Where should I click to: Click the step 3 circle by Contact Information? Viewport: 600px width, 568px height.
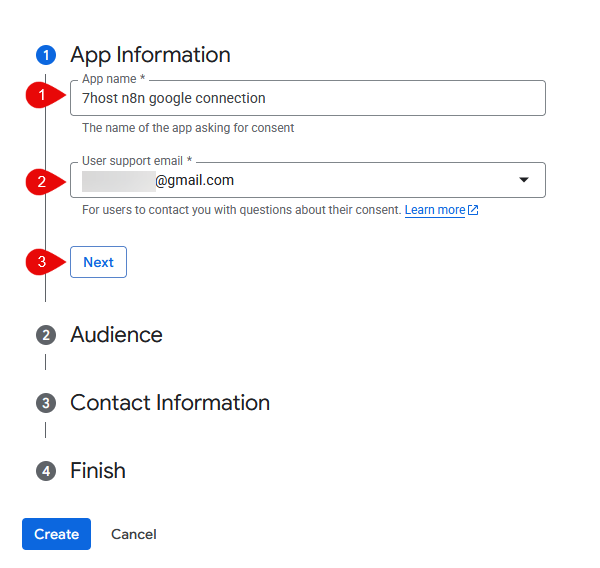[x=46, y=403]
